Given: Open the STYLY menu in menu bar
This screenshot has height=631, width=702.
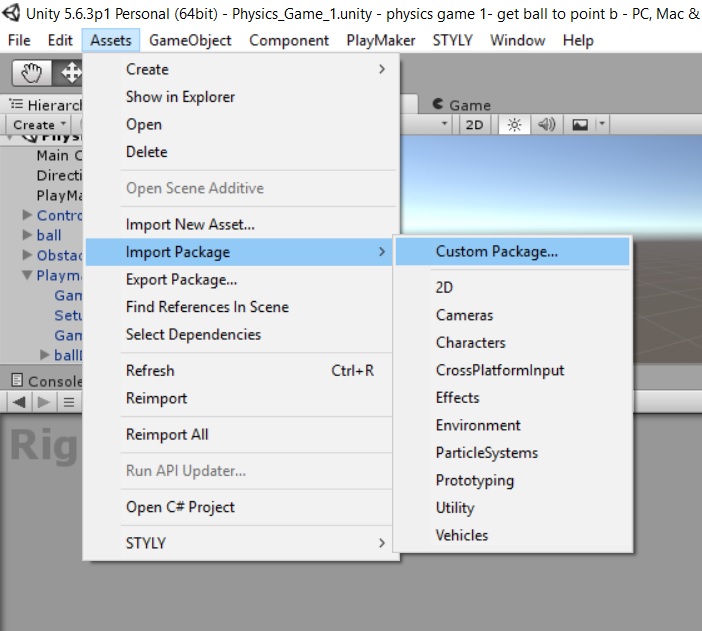Looking at the screenshot, I should click(x=453, y=40).
